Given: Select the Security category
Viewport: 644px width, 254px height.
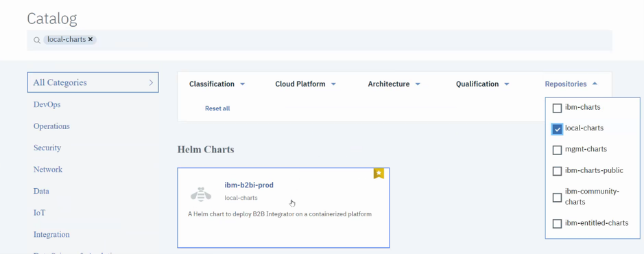Looking at the screenshot, I should click(x=47, y=148).
